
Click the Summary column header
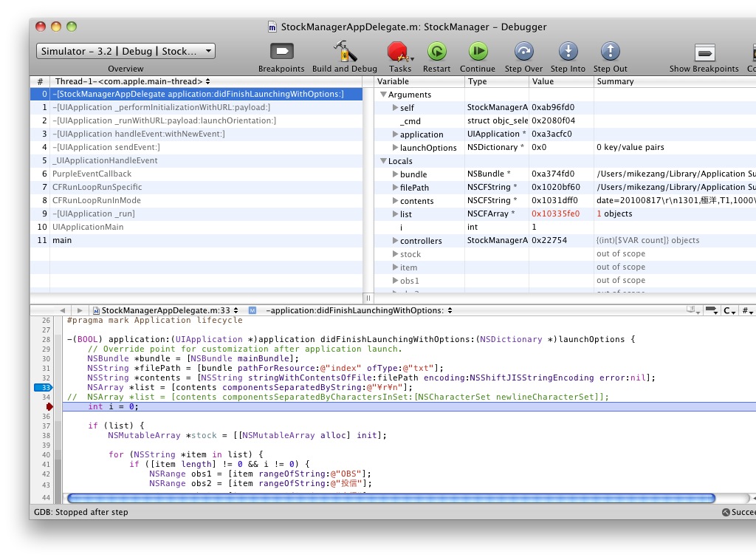(x=675, y=81)
